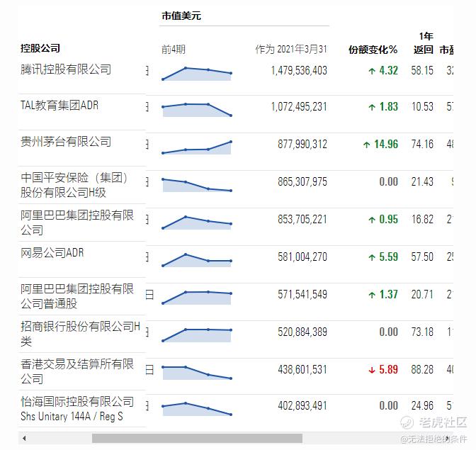Image resolution: width=476 pixels, height=450 pixels.
Task: Click market value 581,004,270
Action: point(302,257)
